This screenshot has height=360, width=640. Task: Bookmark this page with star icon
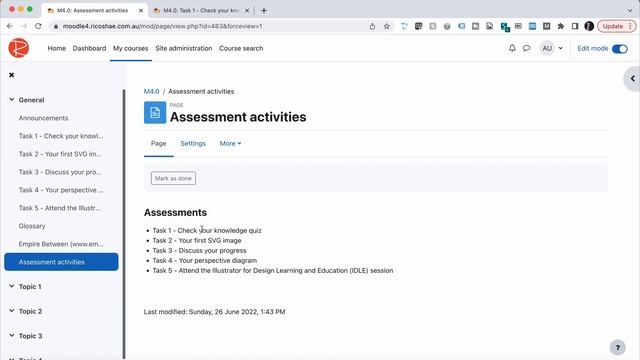(x=387, y=26)
